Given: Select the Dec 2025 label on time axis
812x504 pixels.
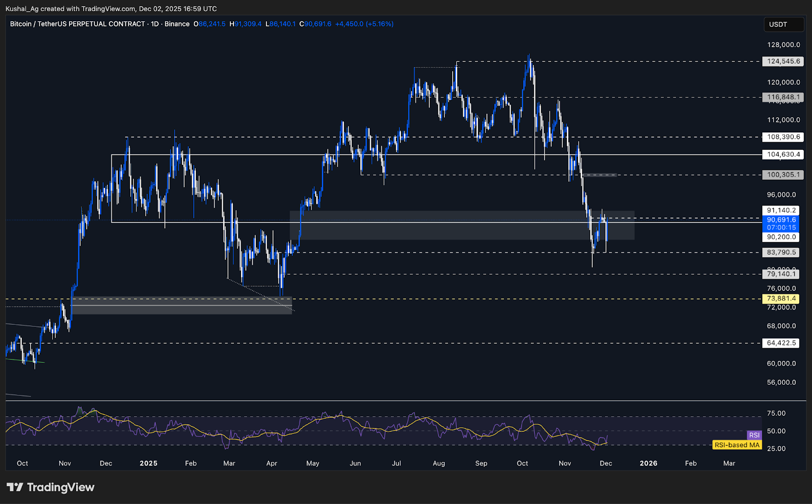Looking at the screenshot, I should [606, 463].
